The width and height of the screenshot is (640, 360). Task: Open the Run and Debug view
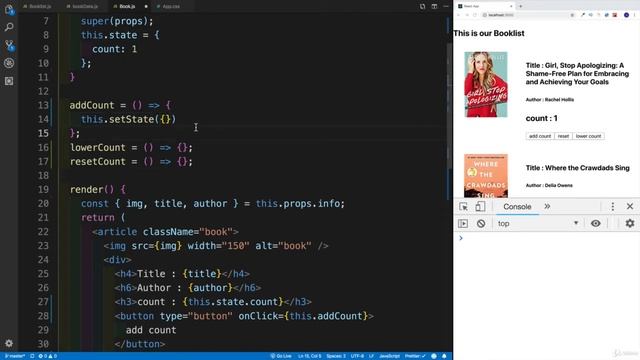[9, 63]
